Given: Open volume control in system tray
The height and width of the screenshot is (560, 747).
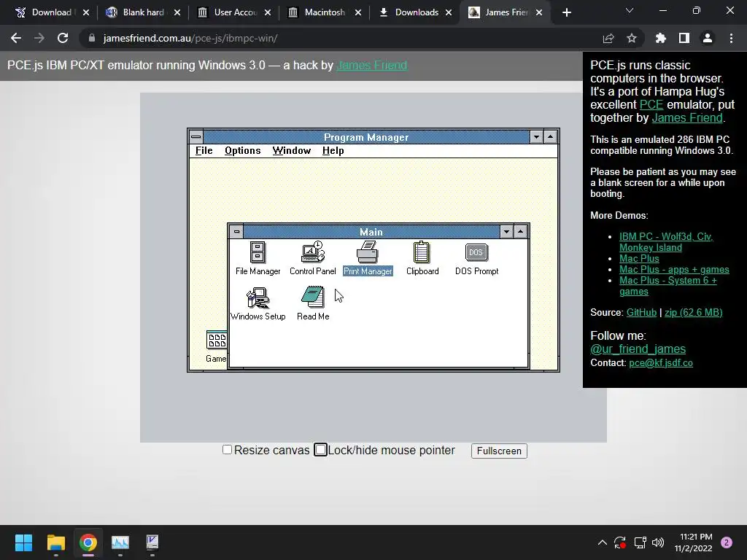Looking at the screenshot, I should (658, 542).
